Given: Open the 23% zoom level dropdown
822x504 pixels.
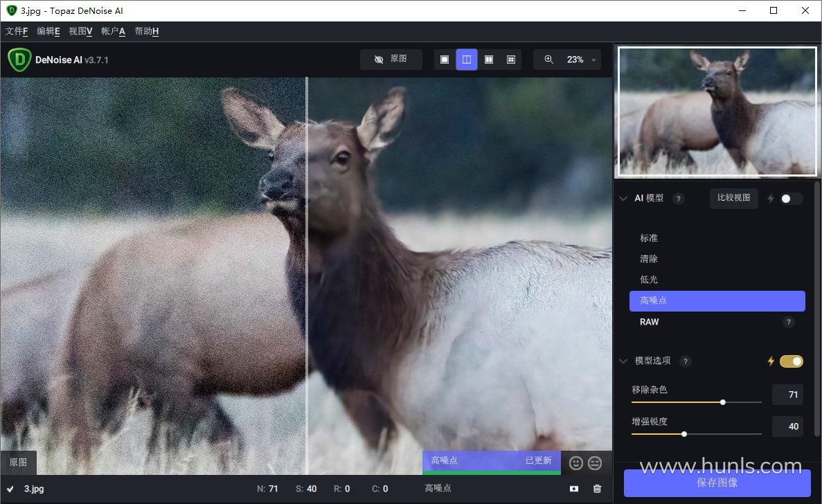Looking at the screenshot, I should click(580, 60).
